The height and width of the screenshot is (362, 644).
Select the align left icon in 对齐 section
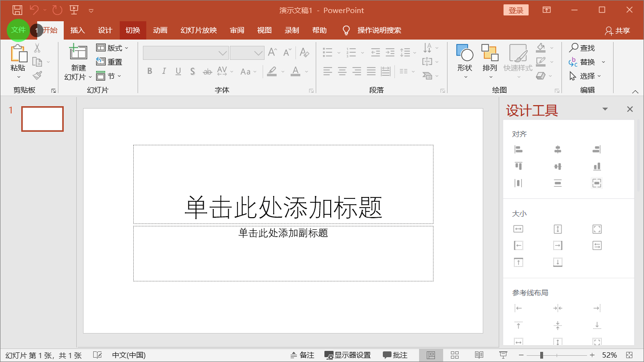[x=518, y=150]
